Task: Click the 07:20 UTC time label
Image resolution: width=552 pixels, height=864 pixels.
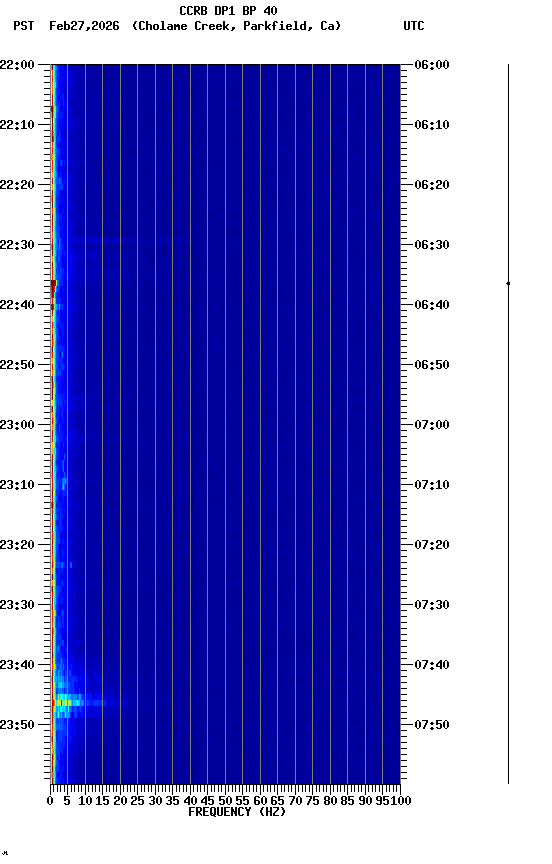Action: [x=431, y=545]
